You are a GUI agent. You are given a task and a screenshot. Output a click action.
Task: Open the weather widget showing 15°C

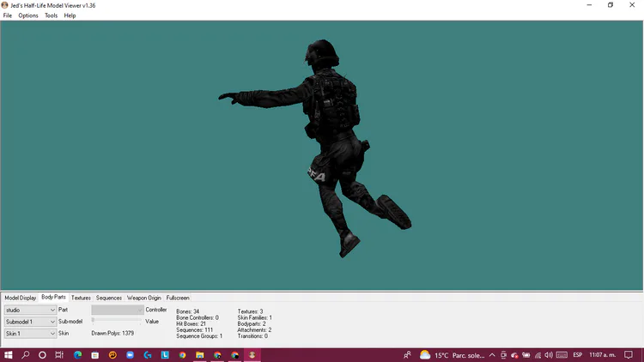point(453,355)
